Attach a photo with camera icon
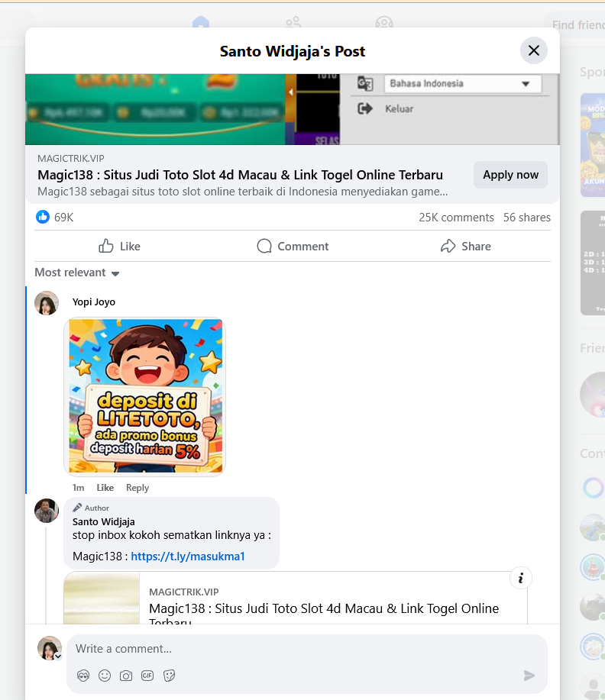The image size is (605, 700). (126, 676)
